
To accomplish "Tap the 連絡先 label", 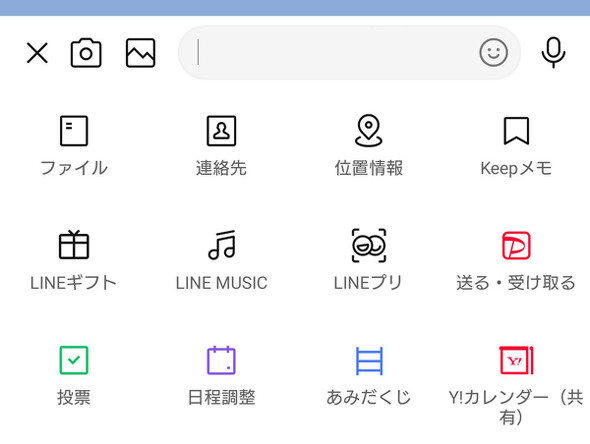I will 221,168.
